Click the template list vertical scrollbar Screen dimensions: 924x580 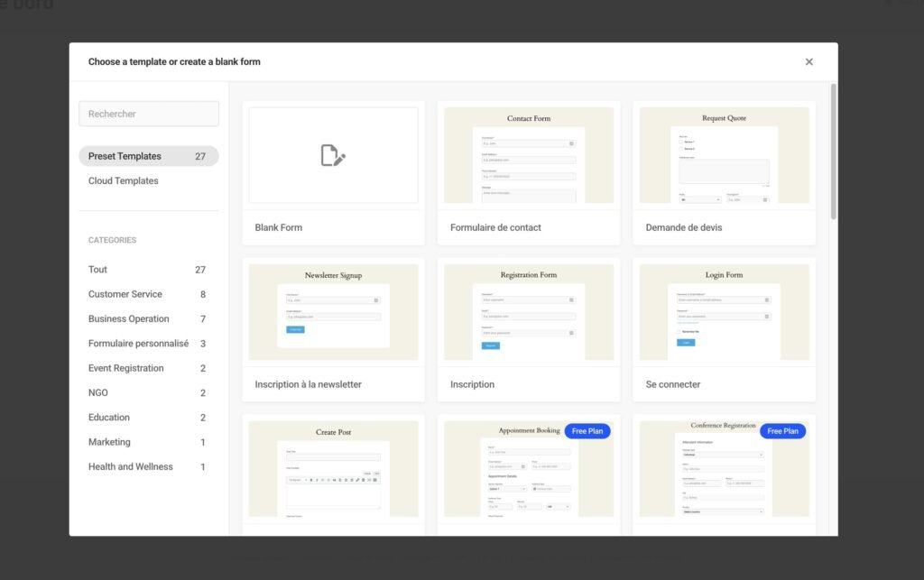pos(833,153)
